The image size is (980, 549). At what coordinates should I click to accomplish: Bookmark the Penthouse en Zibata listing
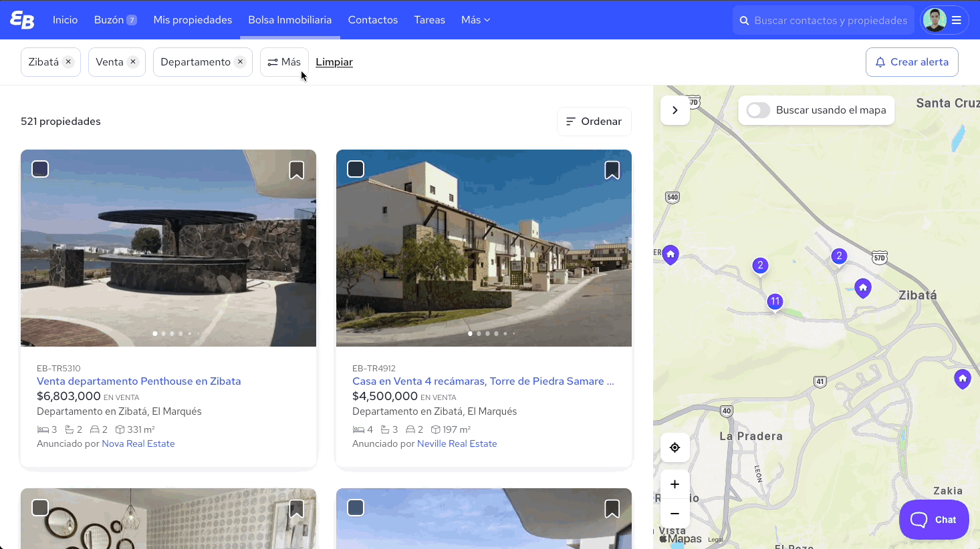pos(297,170)
